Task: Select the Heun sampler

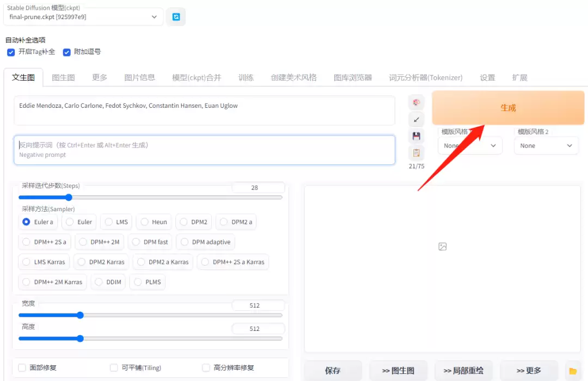Action: (x=154, y=222)
